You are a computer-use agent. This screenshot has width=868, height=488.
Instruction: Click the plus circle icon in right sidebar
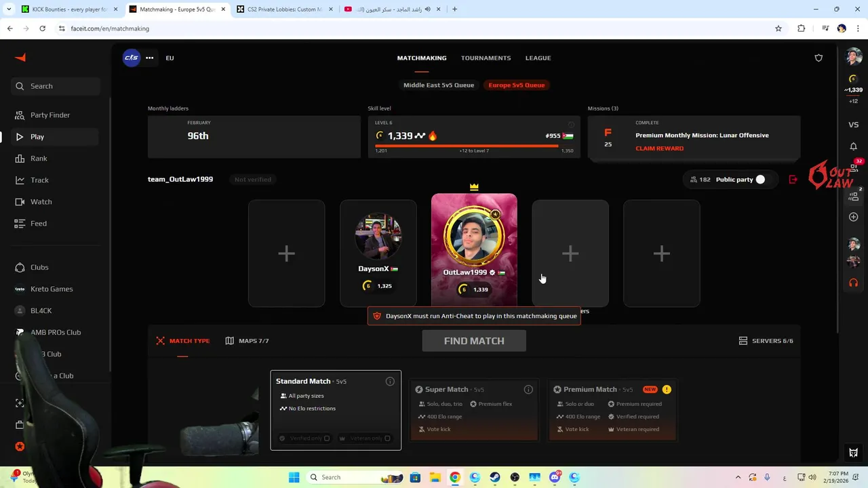click(x=854, y=217)
